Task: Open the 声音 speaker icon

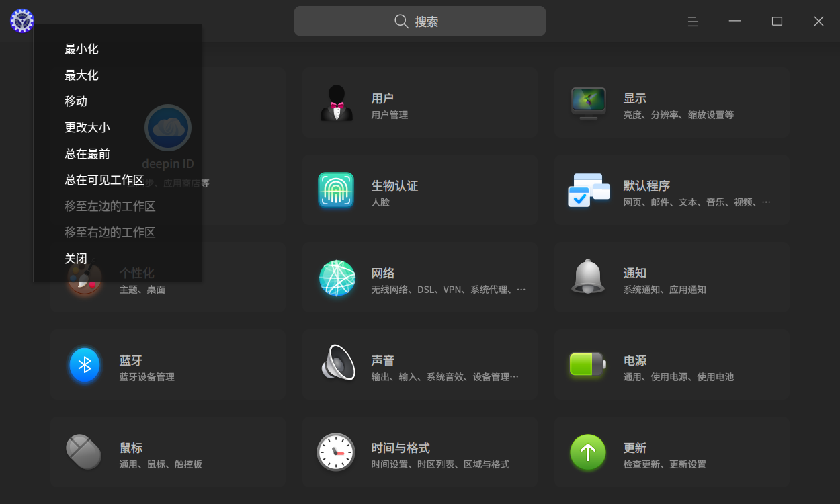Action: (337, 363)
